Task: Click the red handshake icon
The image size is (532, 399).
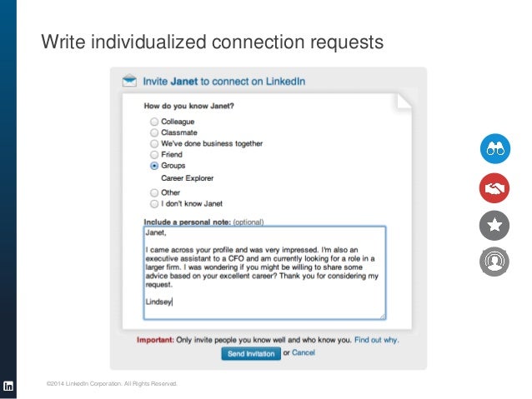Action: [x=494, y=187]
